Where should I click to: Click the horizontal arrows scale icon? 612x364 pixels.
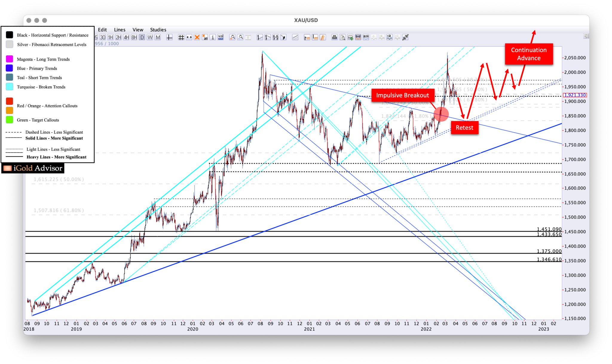point(189,37)
